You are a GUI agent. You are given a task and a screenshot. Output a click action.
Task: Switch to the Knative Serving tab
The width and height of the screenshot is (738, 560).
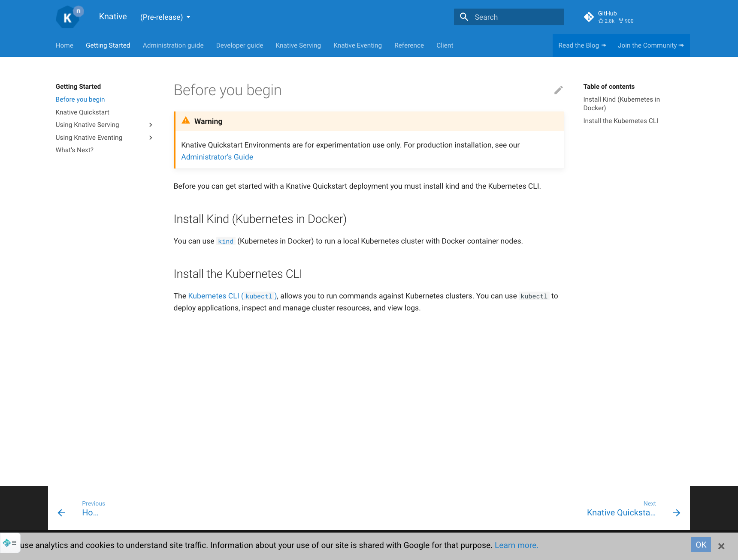(x=298, y=45)
